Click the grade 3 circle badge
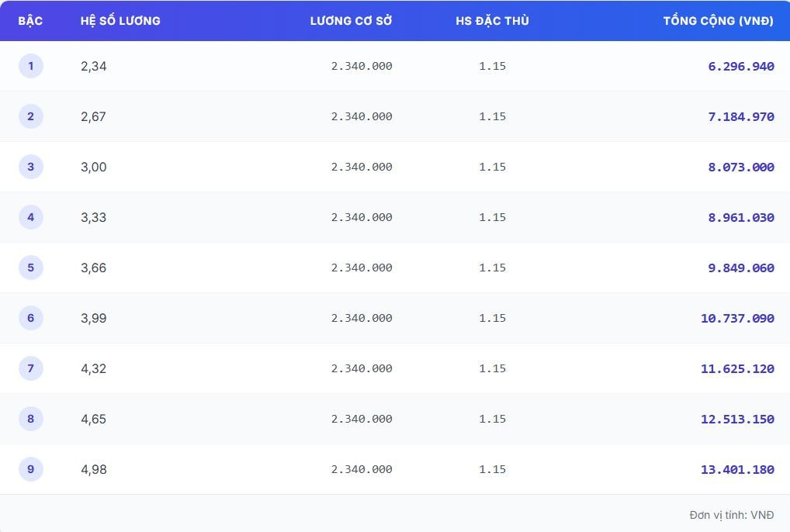Image resolution: width=790 pixels, height=532 pixels. coord(31,167)
